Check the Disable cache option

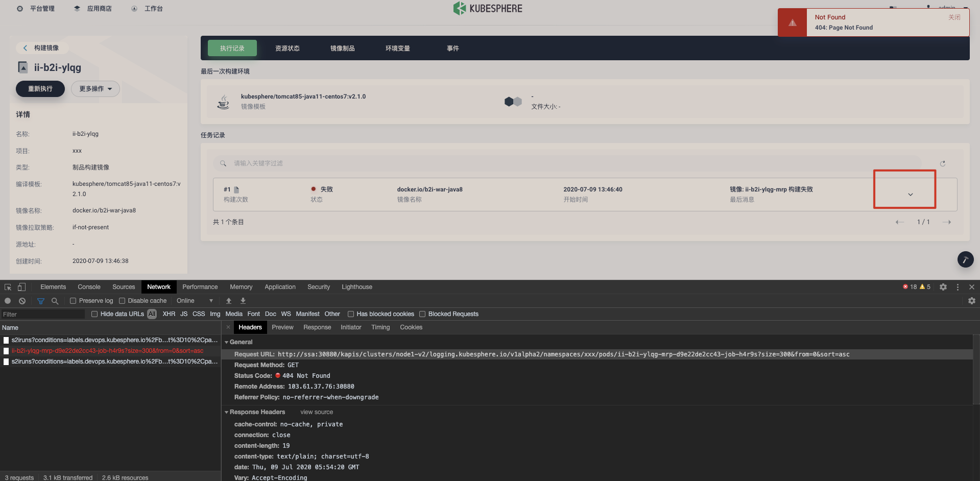(121, 301)
